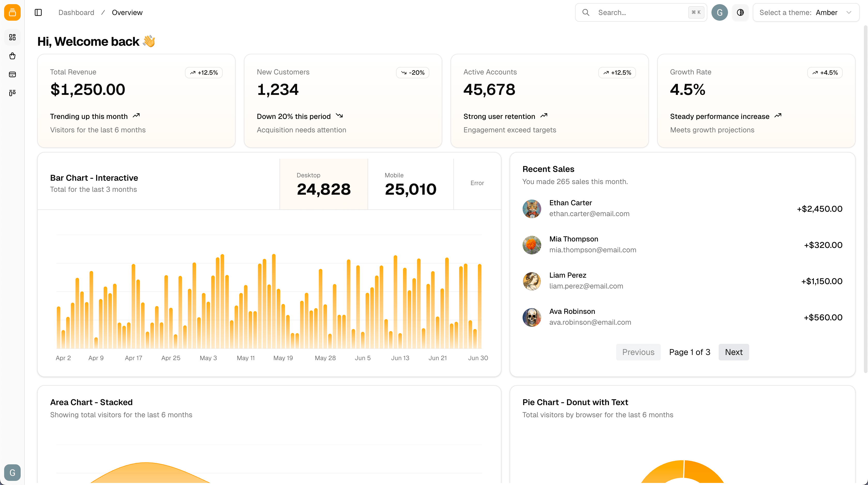Click the credit card sidebar icon
Screen dimensions: 868x485
click(x=12, y=74)
